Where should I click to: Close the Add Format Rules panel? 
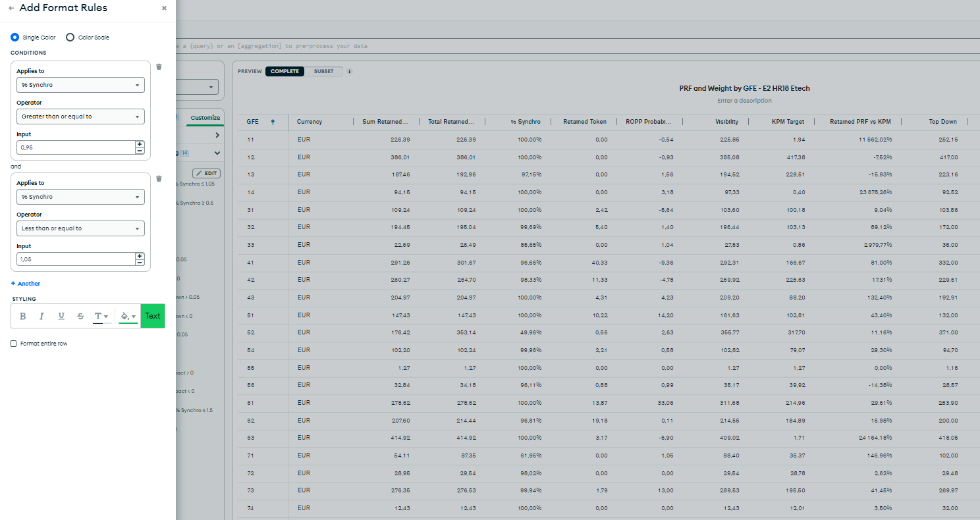tap(164, 9)
